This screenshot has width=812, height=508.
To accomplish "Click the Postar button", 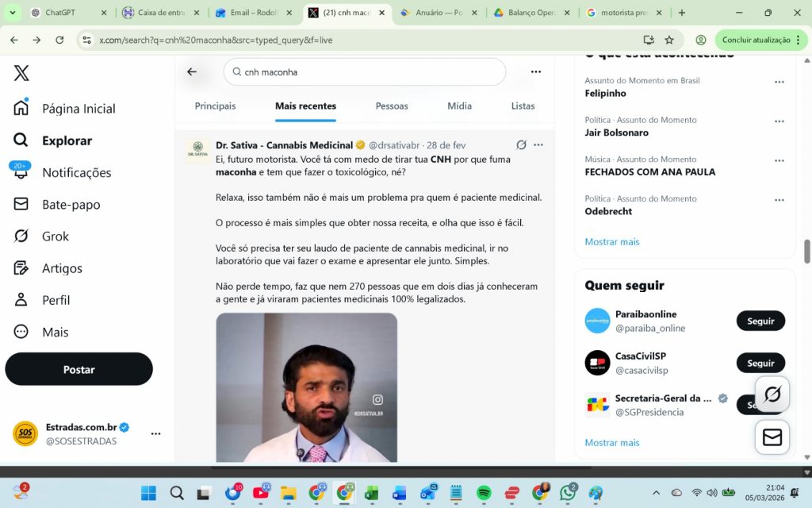I will click(79, 369).
